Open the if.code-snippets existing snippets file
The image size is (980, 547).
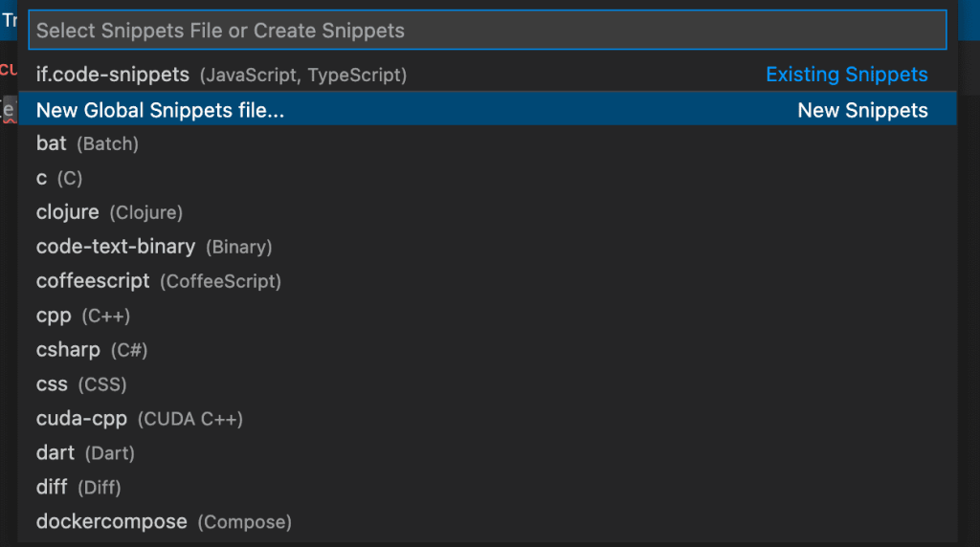tap(113, 75)
